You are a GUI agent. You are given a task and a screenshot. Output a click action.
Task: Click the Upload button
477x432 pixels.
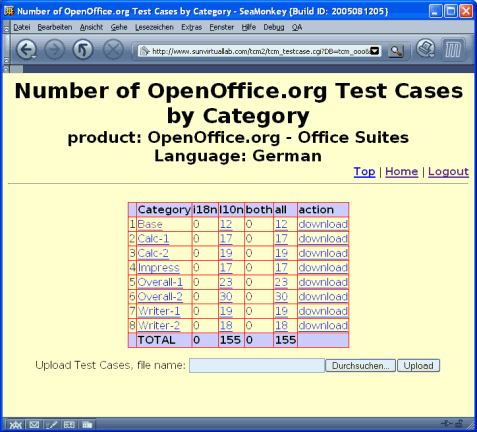[x=418, y=366]
